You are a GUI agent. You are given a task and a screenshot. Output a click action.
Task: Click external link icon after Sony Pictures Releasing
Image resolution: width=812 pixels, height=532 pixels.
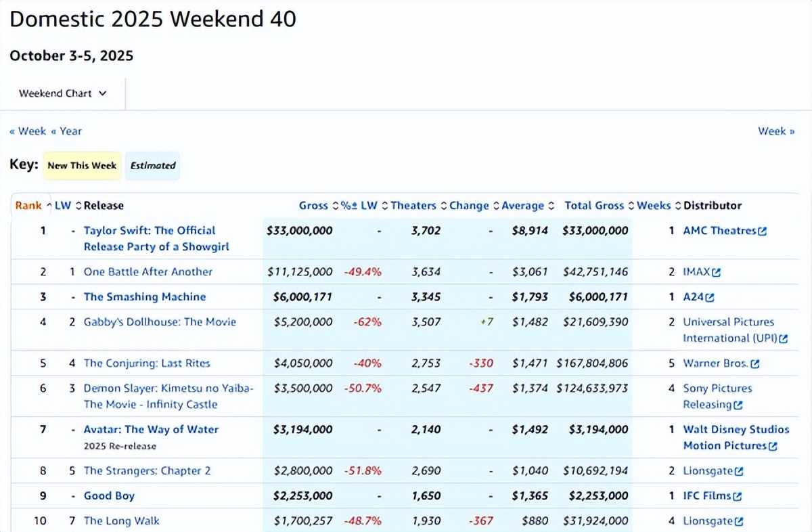tap(738, 405)
